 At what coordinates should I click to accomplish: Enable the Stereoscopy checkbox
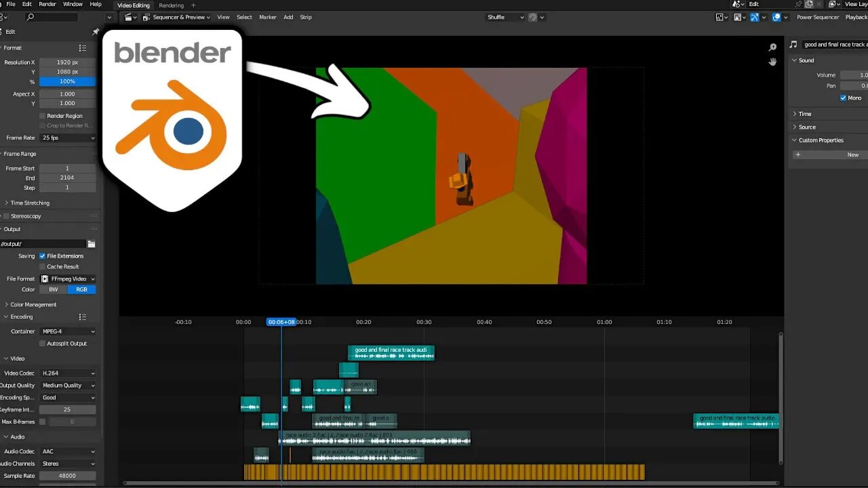tap(6, 216)
